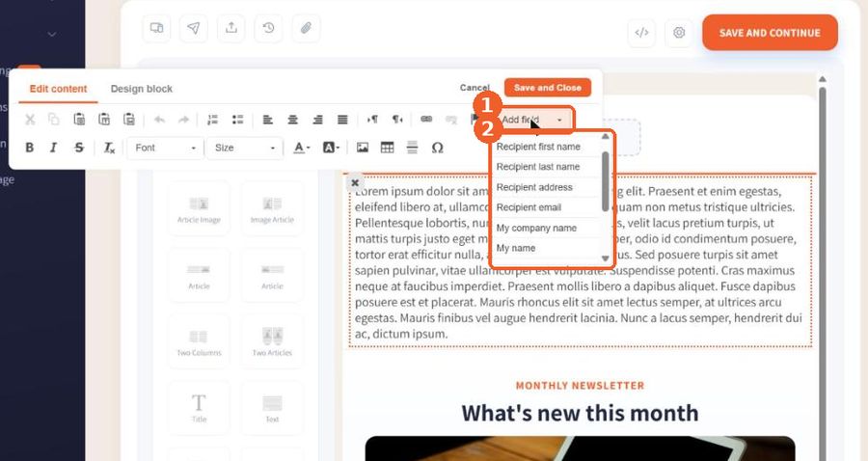
Task: Insert a bulleted list
Action: 237,120
